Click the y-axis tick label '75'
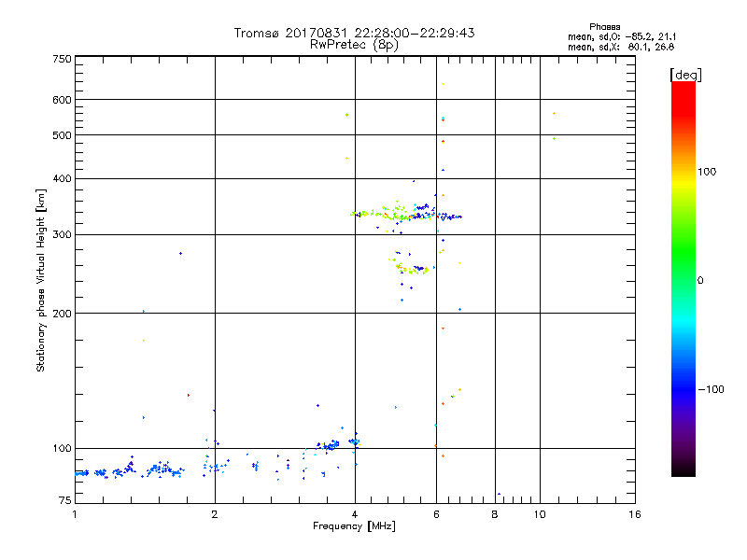Viewport: 747px width, 560px height. pyautogui.click(x=65, y=500)
